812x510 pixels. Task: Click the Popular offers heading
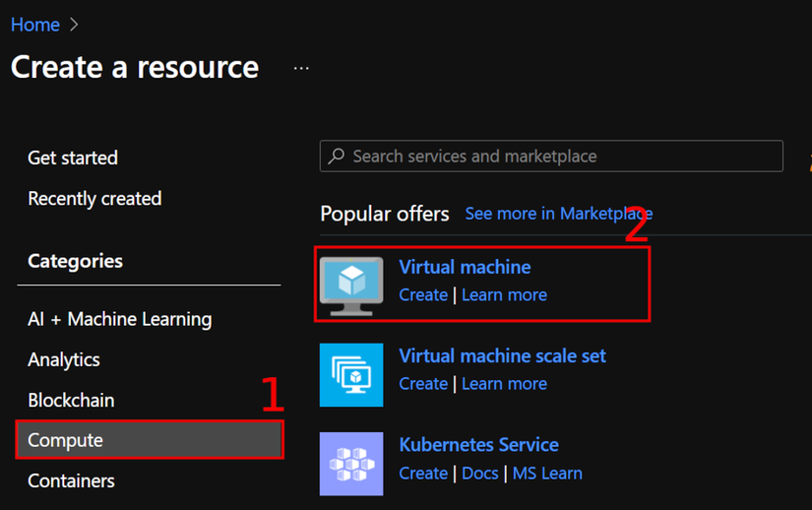point(384,214)
